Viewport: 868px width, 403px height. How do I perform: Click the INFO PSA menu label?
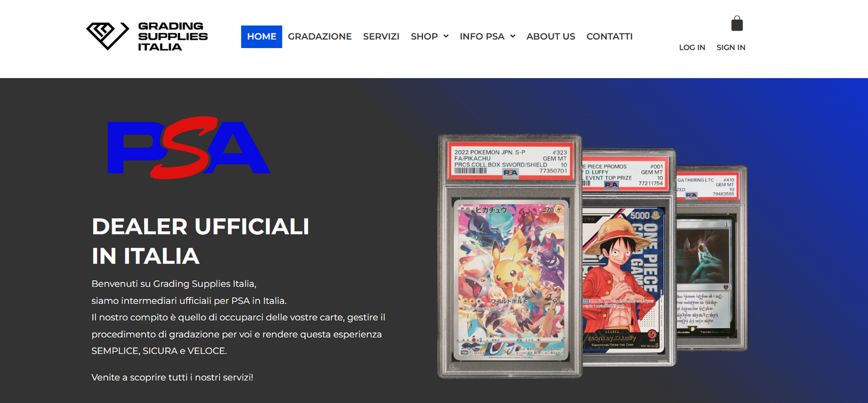click(482, 36)
